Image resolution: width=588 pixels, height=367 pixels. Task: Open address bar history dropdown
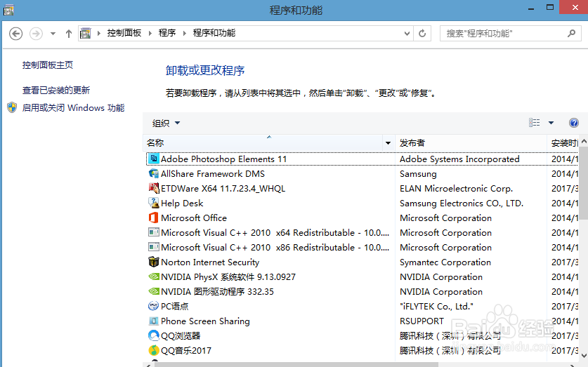(x=407, y=33)
